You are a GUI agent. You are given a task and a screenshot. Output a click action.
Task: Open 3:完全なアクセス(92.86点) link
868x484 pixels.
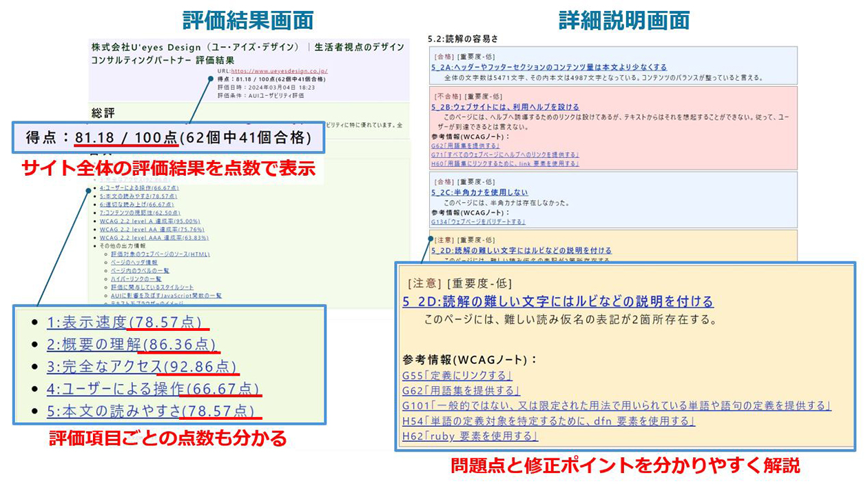(142, 366)
